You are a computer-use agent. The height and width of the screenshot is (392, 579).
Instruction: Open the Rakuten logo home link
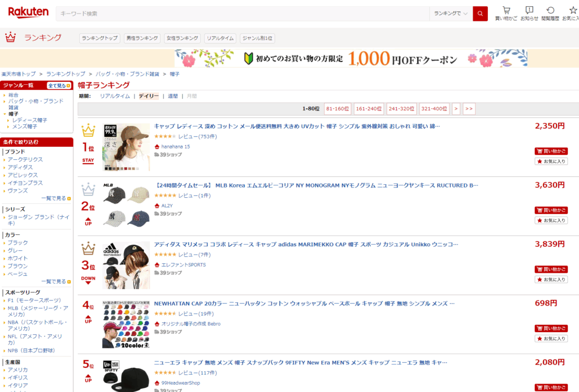coord(28,12)
